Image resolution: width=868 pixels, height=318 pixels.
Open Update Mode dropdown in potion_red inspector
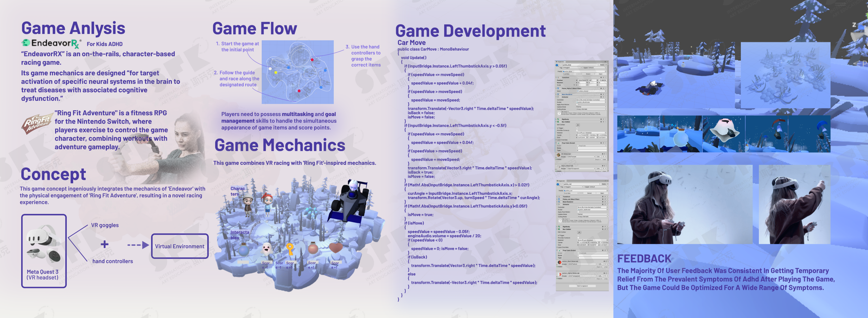(x=593, y=214)
